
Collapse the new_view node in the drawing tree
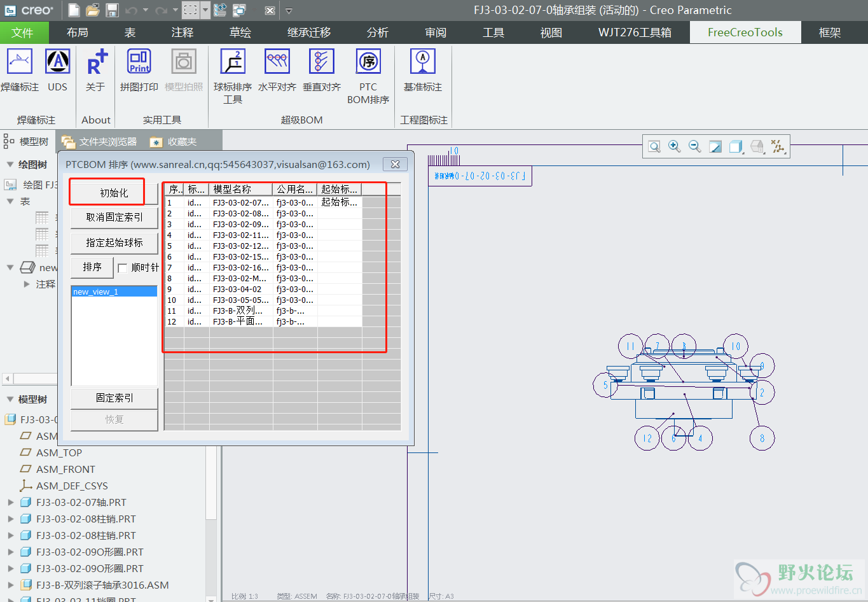click(10, 267)
